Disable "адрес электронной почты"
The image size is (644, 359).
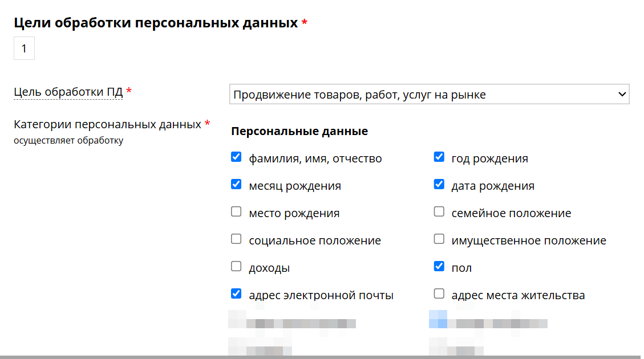click(x=236, y=293)
